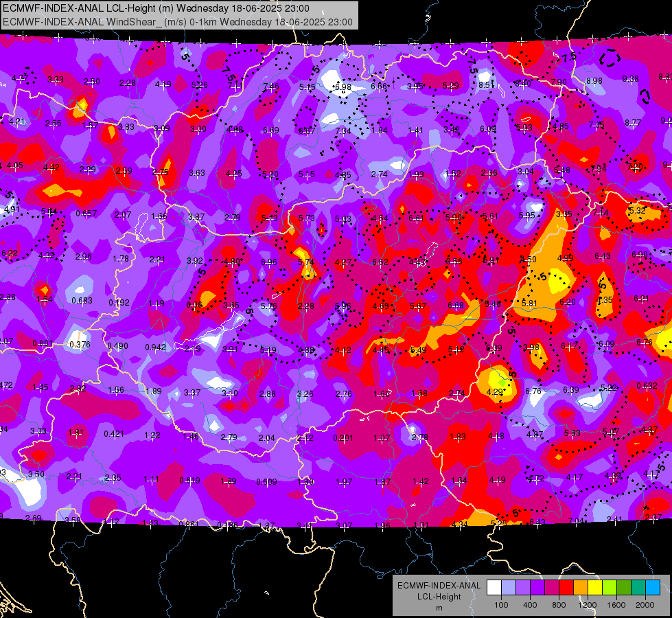Click the wind shear value 5.95

[526, 216]
